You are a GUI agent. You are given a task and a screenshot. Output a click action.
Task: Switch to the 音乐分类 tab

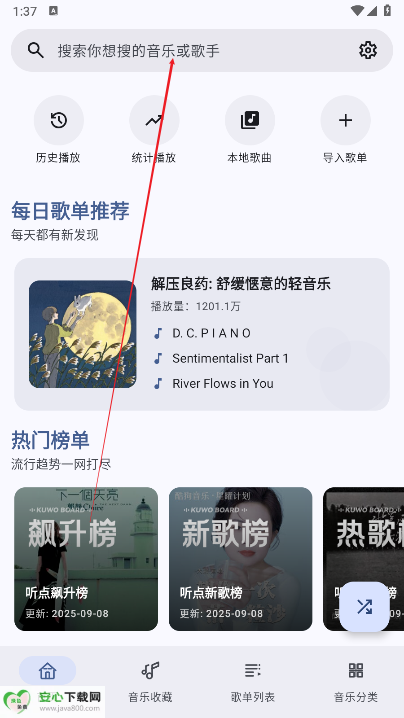click(x=355, y=681)
